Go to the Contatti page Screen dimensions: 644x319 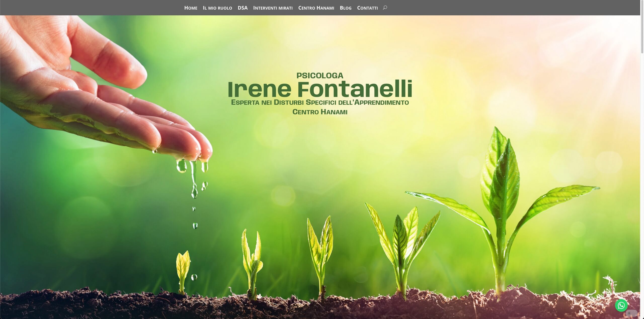pyautogui.click(x=368, y=8)
